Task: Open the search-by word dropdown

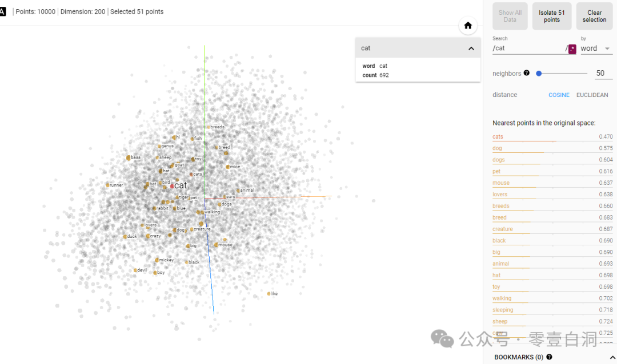Action: (595, 48)
